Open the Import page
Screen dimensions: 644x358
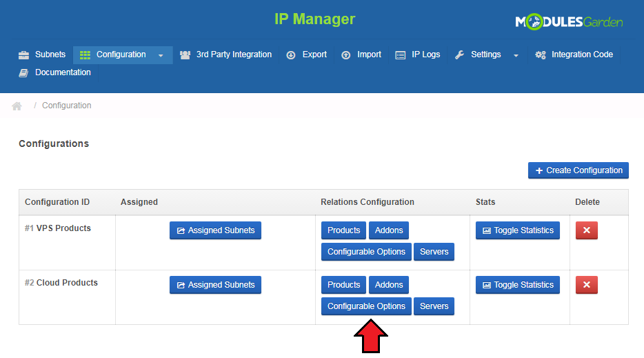click(361, 54)
